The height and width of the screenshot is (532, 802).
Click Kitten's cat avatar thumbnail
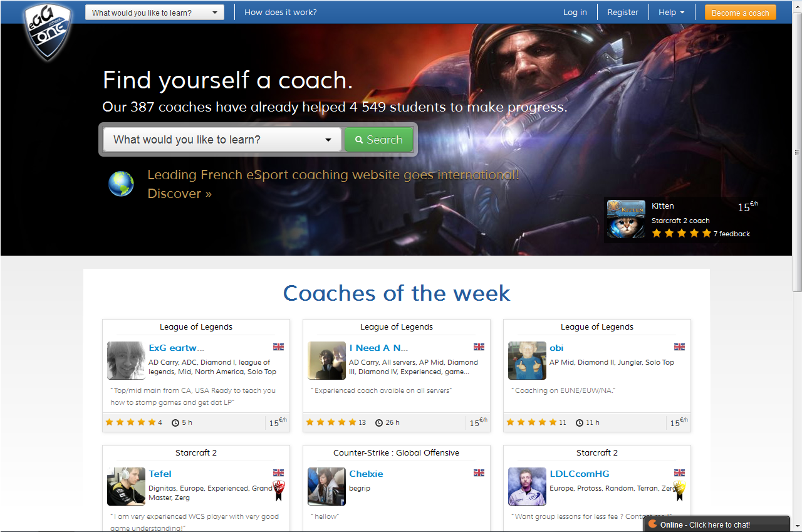coord(626,219)
